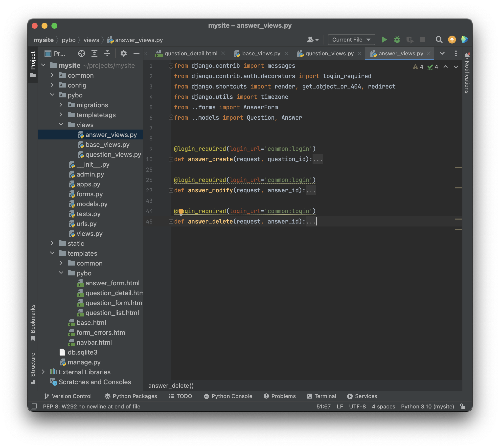
Task: Open the Project panel settings gear
Action: (x=123, y=53)
